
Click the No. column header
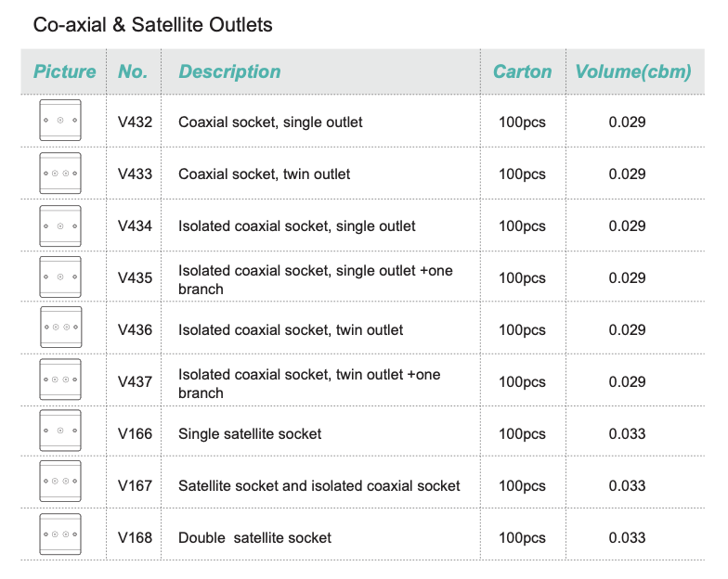(x=133, y=71)
